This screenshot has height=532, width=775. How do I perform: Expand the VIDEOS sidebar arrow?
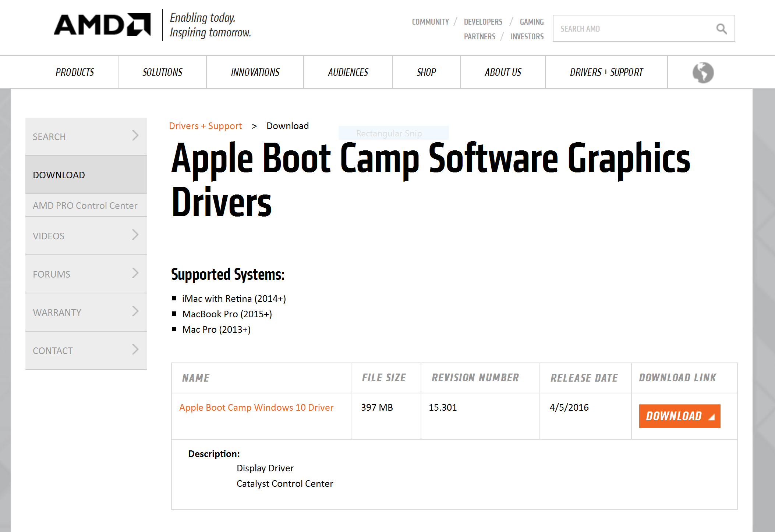pyautogui.click(x=135, y=235)
